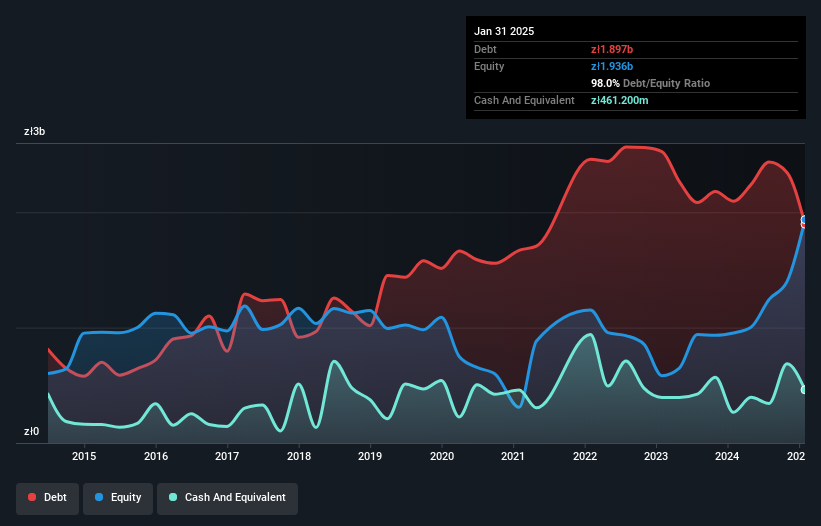Click the zł0 y-axis label
The height and width of the screenshot is (526, 821).
click(31, 432)
